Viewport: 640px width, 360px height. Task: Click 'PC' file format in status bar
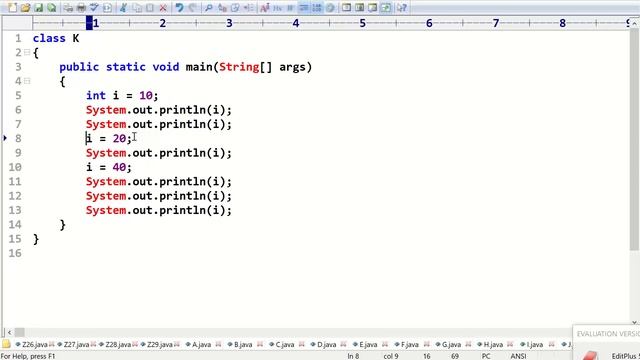tap(486, 356)
